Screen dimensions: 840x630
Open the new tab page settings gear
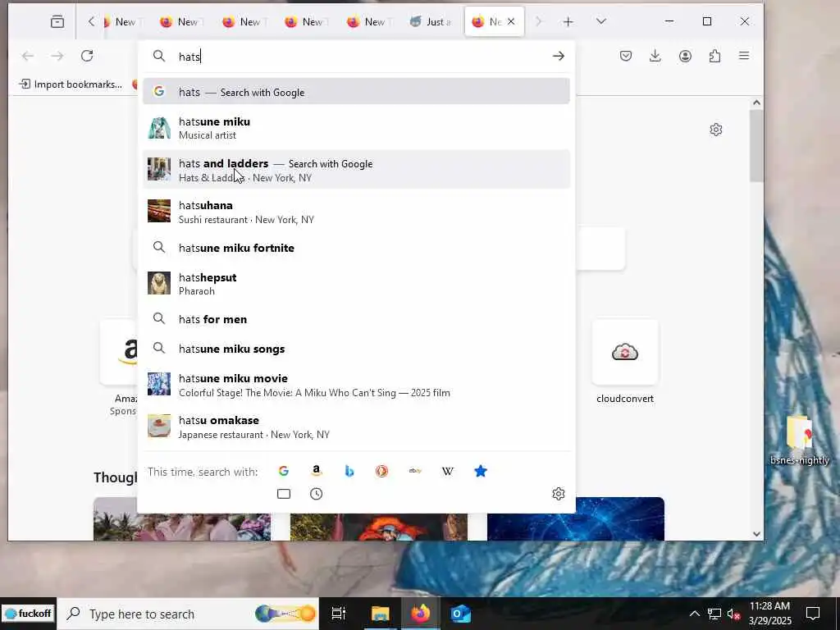click(715, 130)
